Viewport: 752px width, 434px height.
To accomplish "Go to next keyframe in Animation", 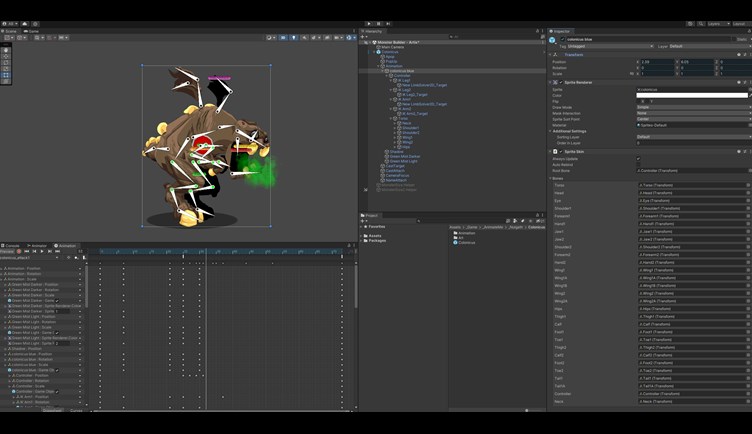I will pos(50,251).
